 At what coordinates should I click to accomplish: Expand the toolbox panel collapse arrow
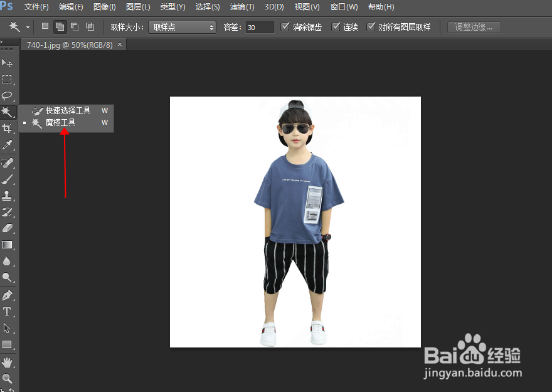pyautogui.click(x=1, y=42)
